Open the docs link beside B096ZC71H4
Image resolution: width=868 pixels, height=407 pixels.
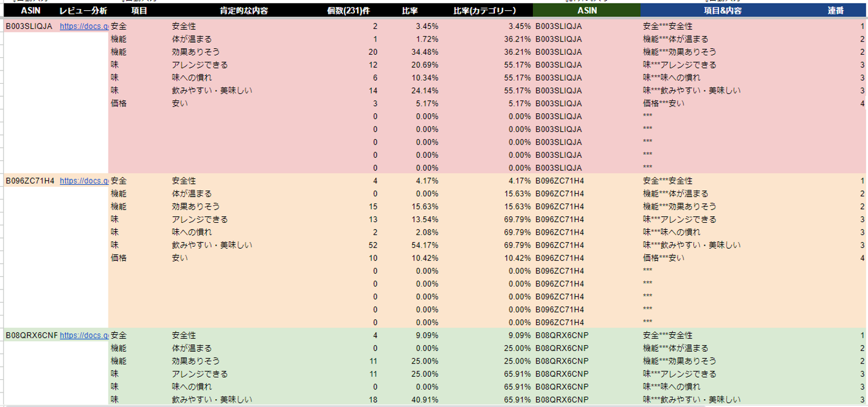[84, 181]
